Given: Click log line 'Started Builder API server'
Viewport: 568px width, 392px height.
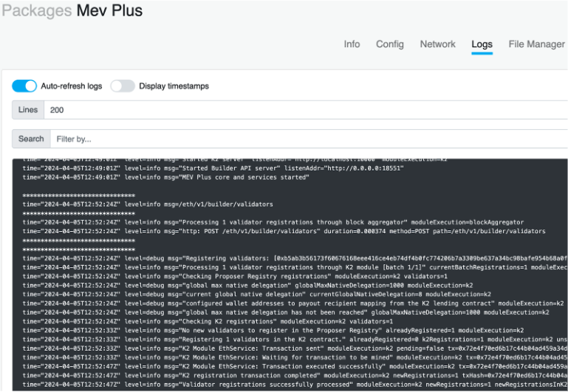Looking at the screenshot, I should click(213, 168).
